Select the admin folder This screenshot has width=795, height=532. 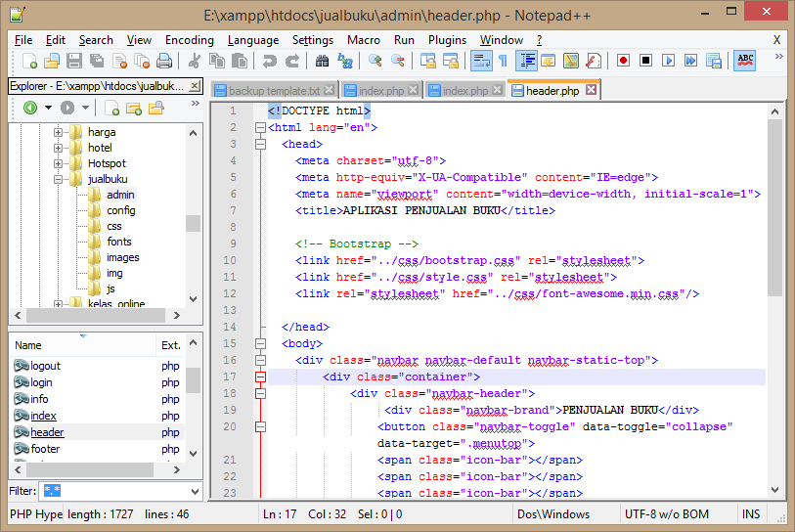pyautogui.click(x=120, y=195)
